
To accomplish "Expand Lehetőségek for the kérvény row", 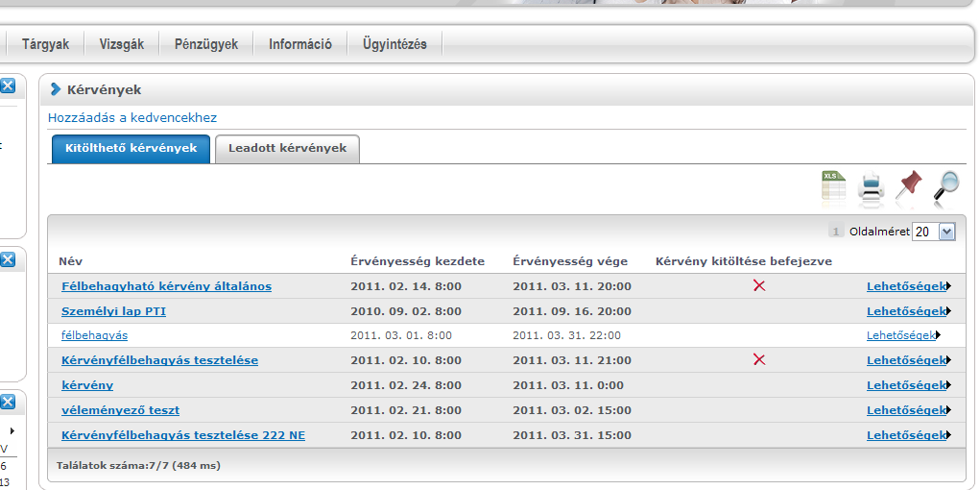I will tap(908, 385).
